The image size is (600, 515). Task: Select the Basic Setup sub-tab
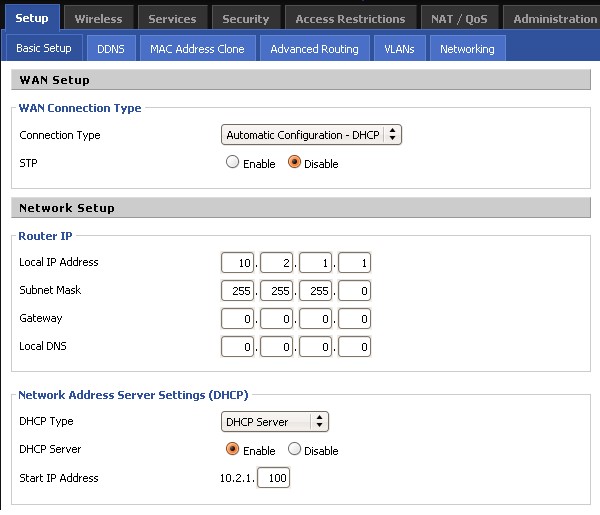click(x=44, y=48)
